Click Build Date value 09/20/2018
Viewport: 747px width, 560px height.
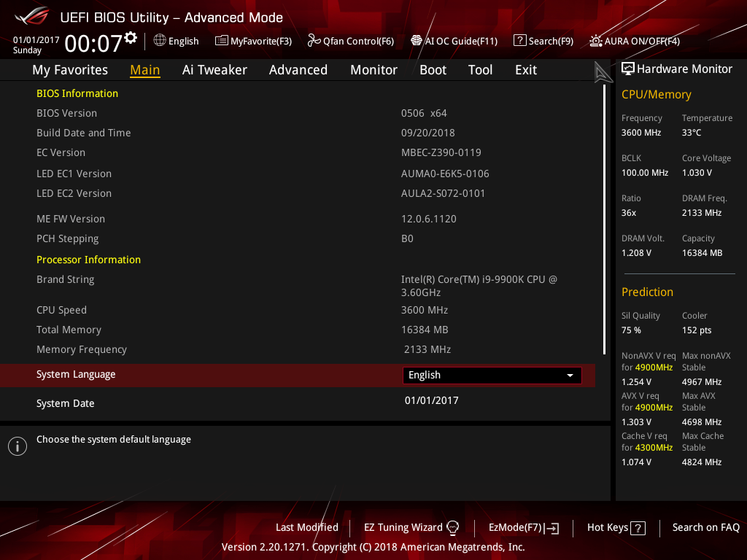(x=427, y=133)
